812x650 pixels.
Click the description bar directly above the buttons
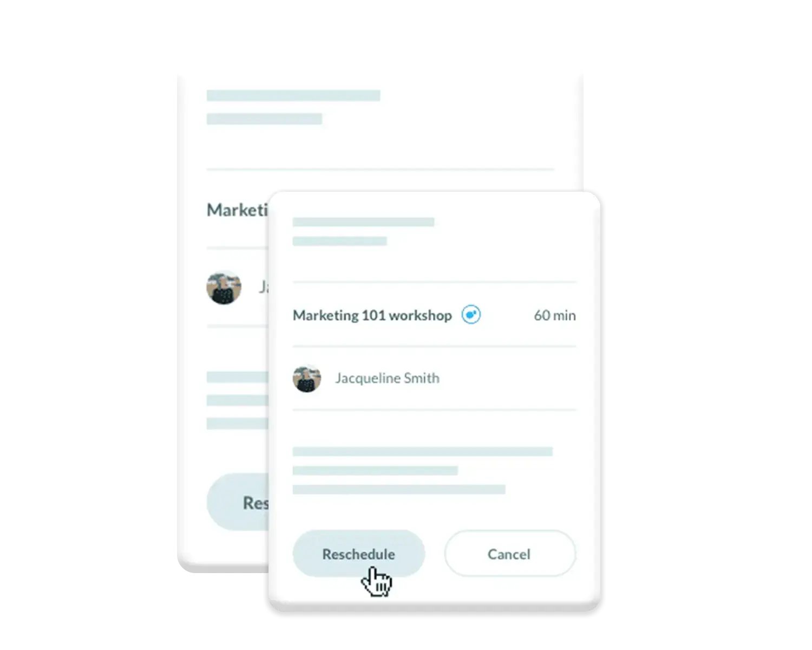(399, 490)
